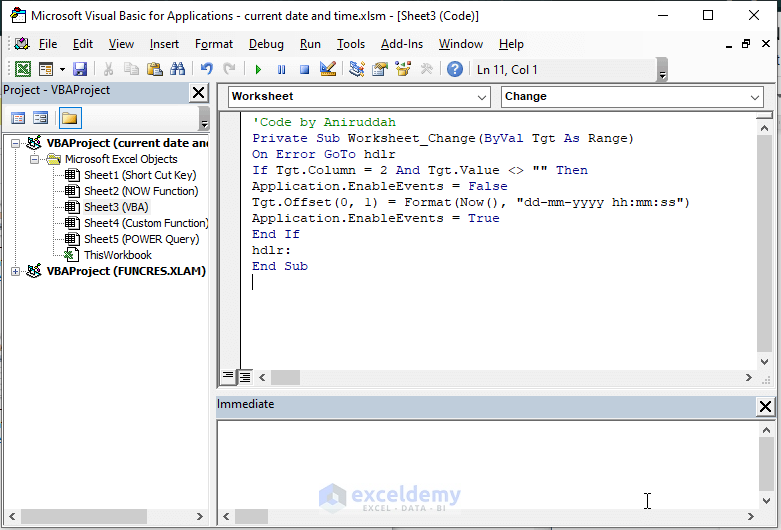Select Sheet5 (POWER Query) in tree

141,239
